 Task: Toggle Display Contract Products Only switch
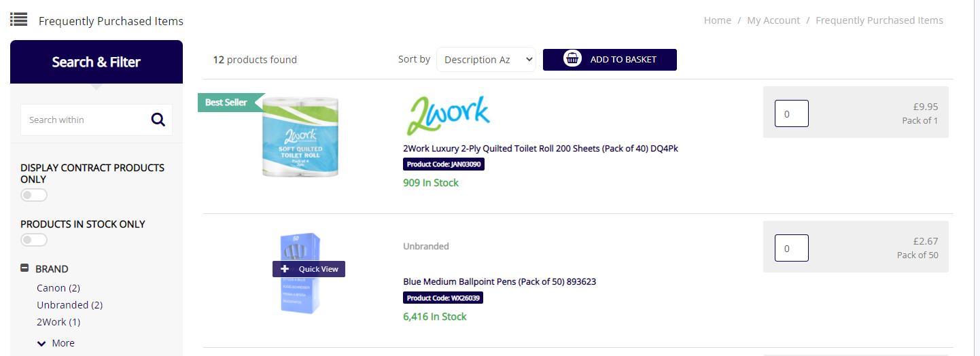34,195
